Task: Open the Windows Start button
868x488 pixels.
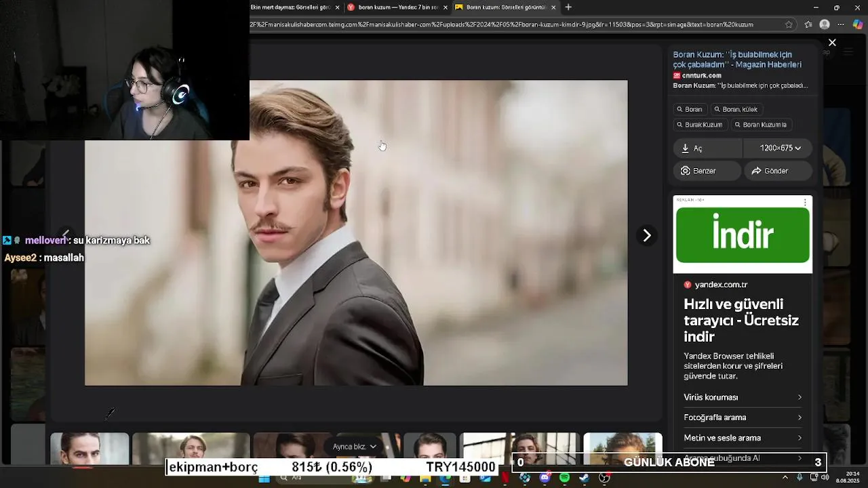Action: pos(264,478)
